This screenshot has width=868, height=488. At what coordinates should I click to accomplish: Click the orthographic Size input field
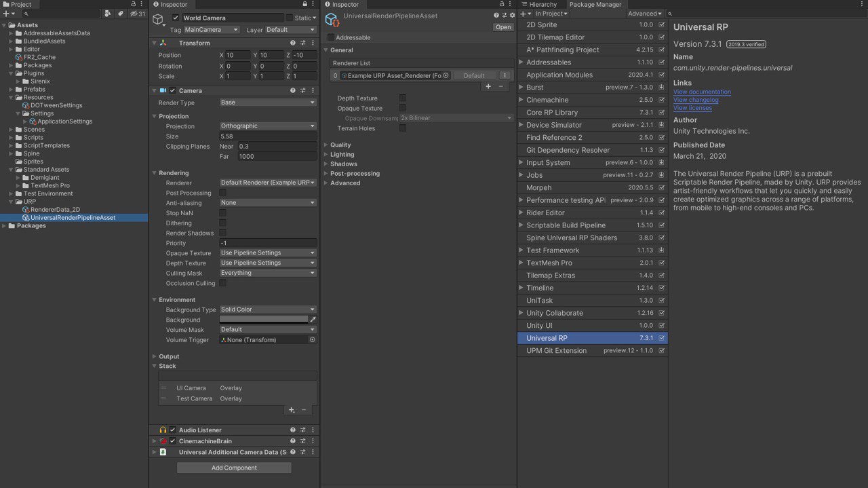coord(268,136)
